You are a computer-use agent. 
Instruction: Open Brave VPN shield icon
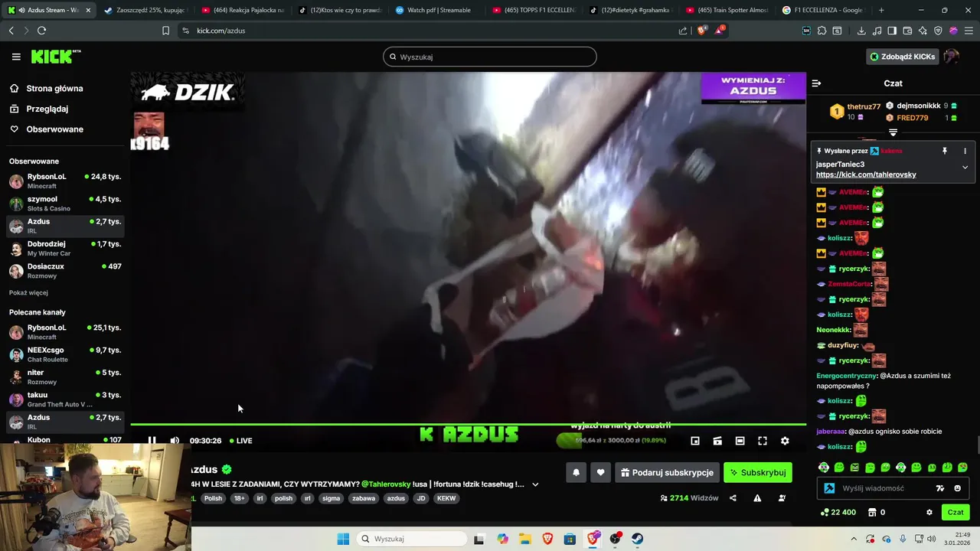point(938,31)
